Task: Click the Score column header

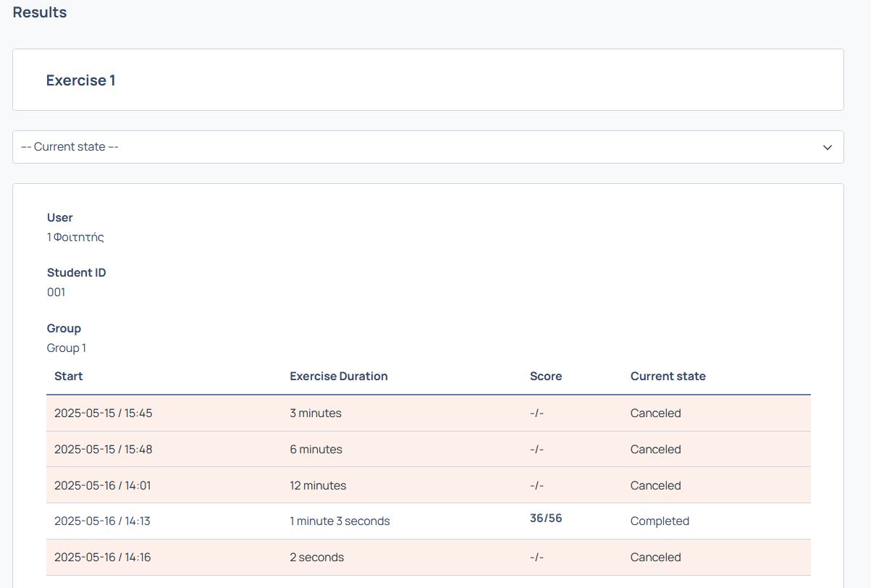Action: point(546,376)
